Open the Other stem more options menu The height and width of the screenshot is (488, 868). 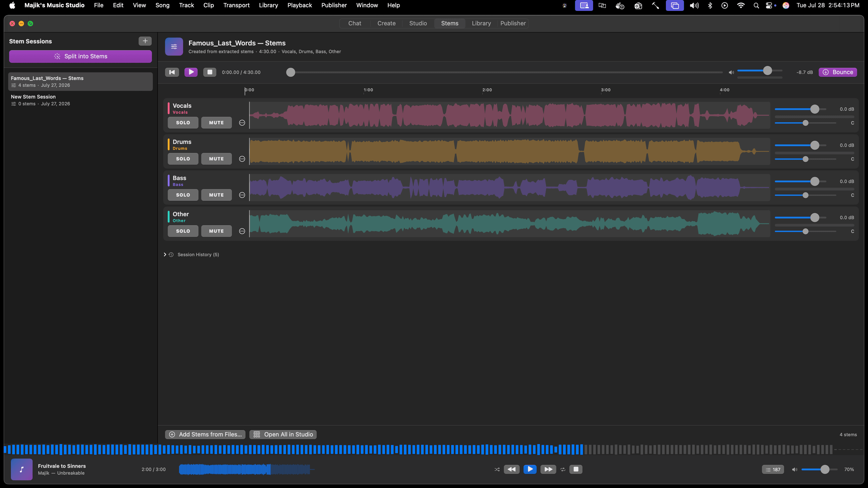click(242, 231)
